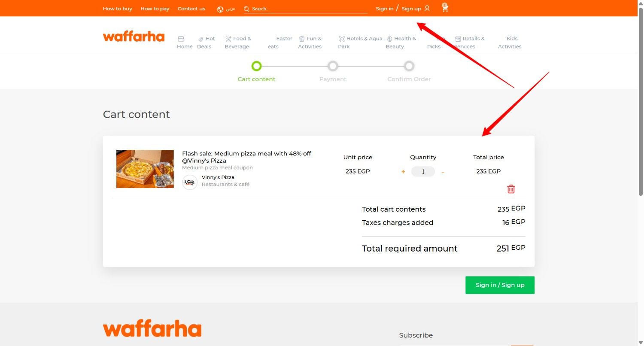Click the waffarha logo in header

[x=134, y=36]
